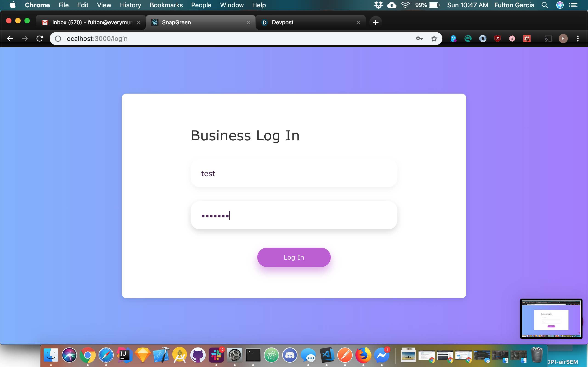Click the React Developer Tools extension icon
This screenshot has height=367, width=588.
coord(527,39)
